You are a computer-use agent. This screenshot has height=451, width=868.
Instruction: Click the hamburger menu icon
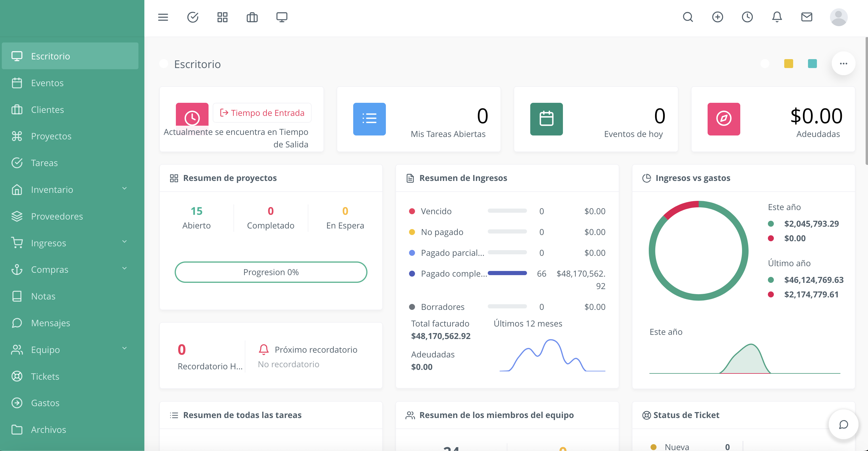pos(163,17)
